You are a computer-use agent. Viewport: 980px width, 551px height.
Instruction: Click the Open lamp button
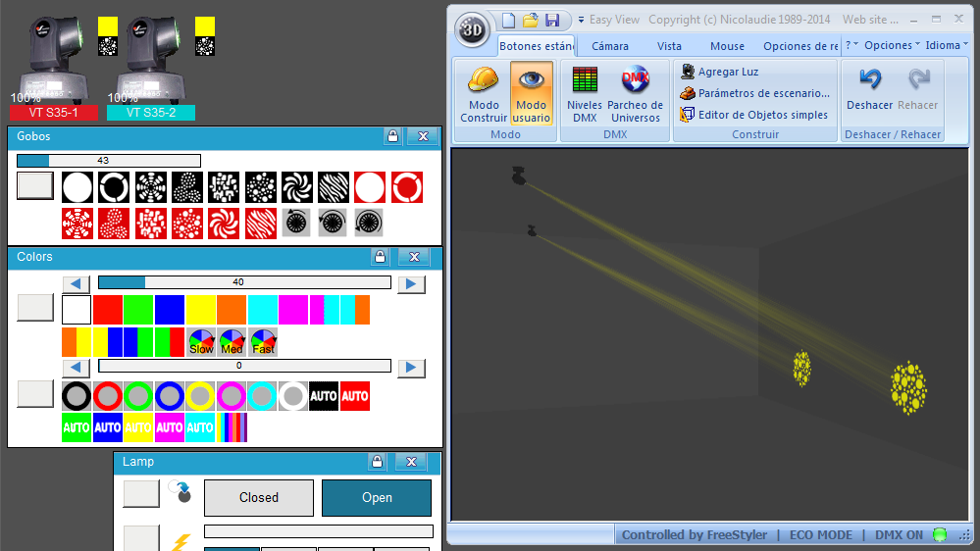coord(377,498)
